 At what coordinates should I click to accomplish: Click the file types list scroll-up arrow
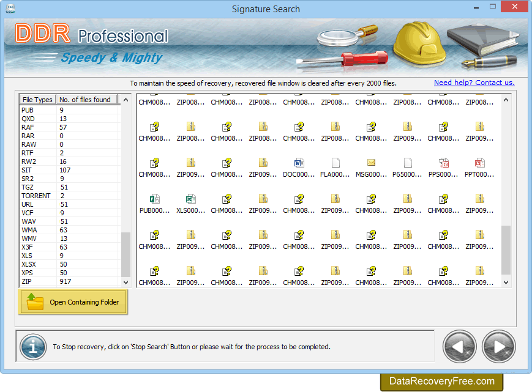126,100
